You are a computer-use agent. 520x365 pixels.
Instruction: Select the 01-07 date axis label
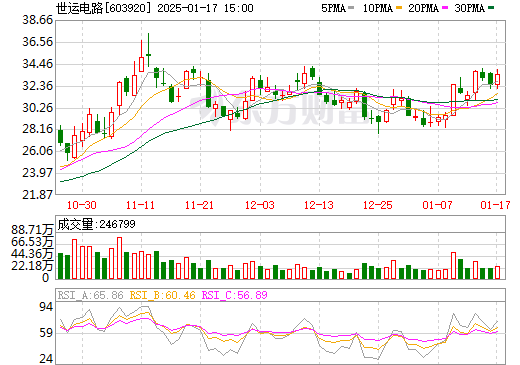pos(437,205)
